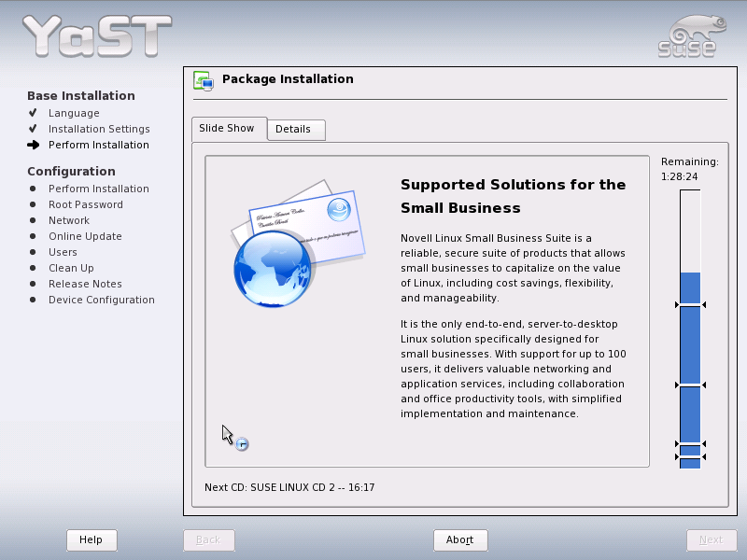Click the arrow beside Perform Installation
Viewport: 747px width, 560px height.
(x=34, y=145)
